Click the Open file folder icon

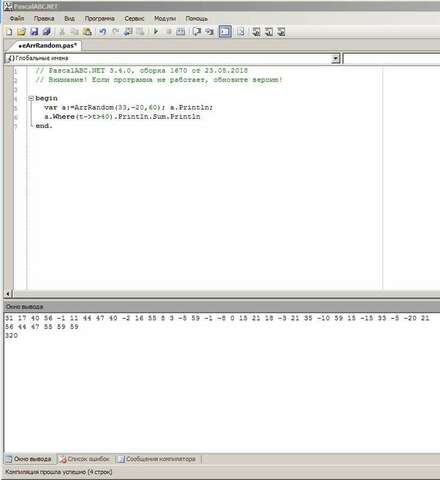(21, 32)
